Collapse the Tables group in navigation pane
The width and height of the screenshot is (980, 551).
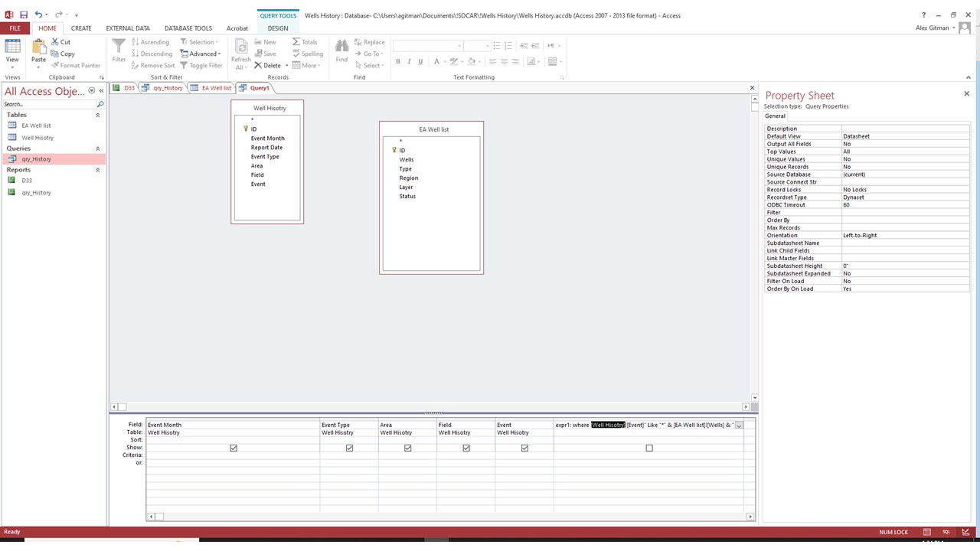point(97,115)
